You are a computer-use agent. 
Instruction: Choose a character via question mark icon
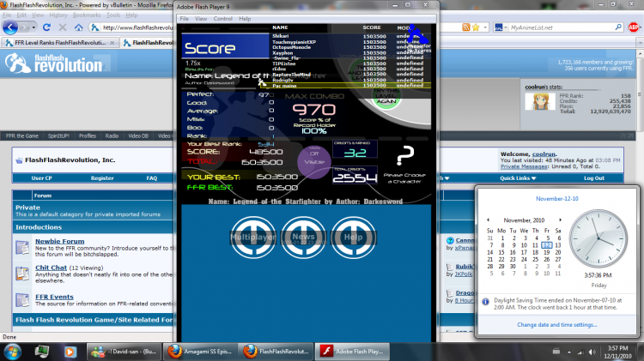(x=404, y=156)
